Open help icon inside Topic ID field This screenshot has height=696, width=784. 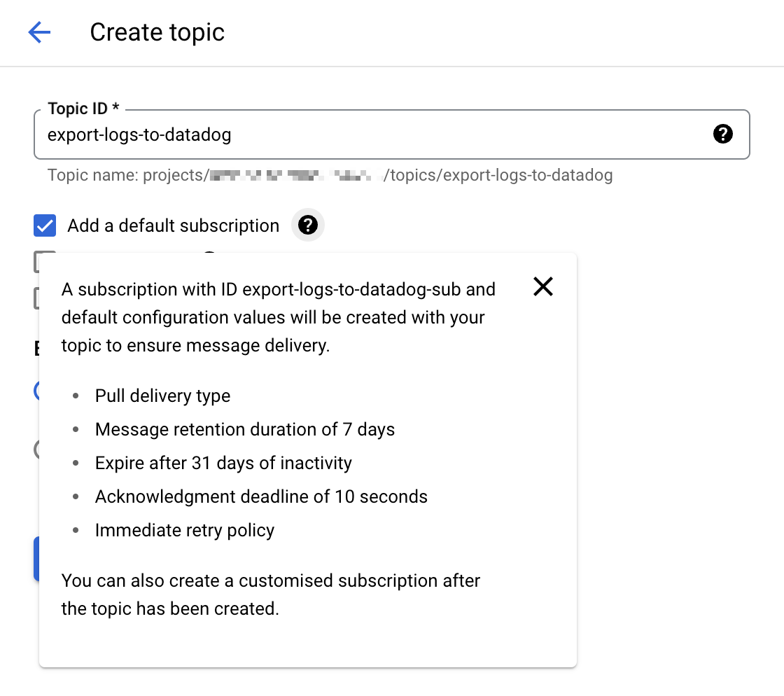722,134
